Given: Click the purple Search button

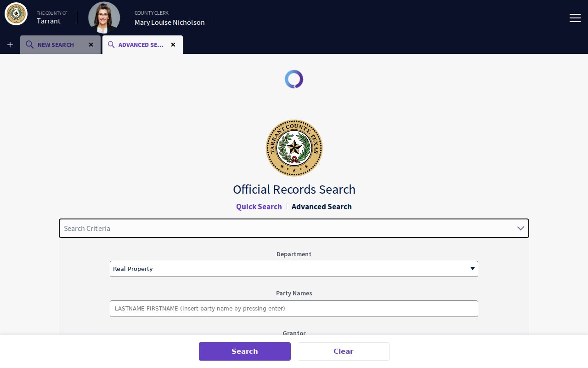Looking at the screenshot, I should click(x=245, y=351).
